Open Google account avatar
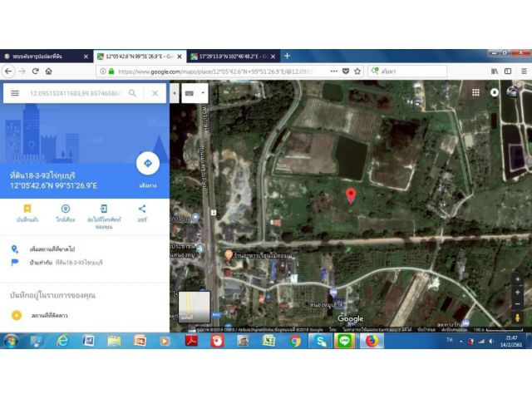Viewport: 532px width, 399px height. tap(512, 91)
